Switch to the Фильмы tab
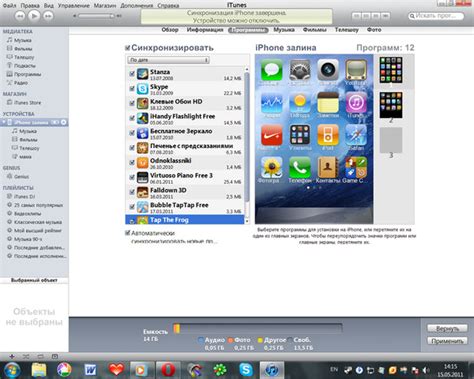 click(315, 30)
